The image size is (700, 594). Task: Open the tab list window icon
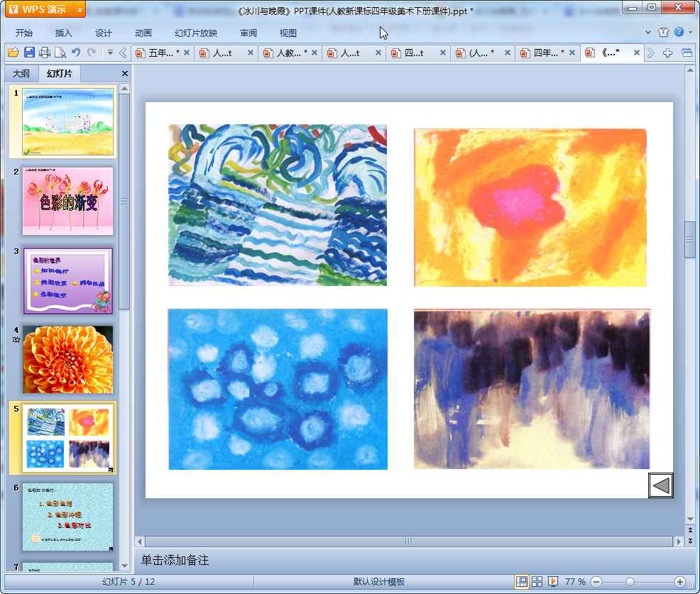point(687,53)
